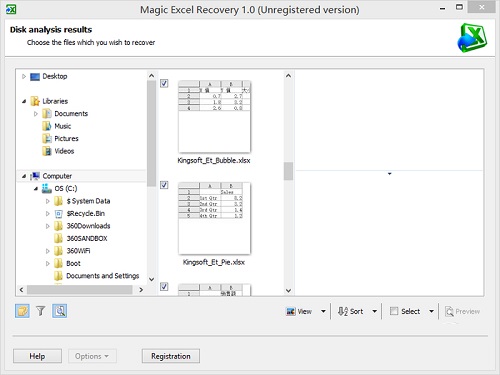Click the Videos library icon
The width and height of the screenshot is (500, 375).
[x=47, y=151]
